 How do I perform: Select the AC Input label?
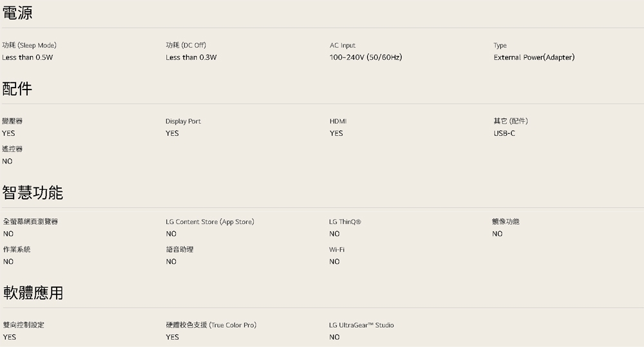[343, 46]
